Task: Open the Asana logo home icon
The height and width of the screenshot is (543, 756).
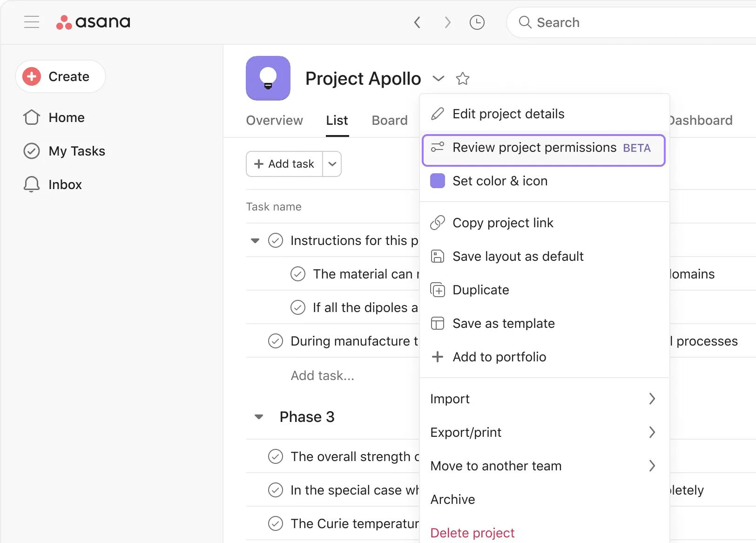Action: 65,21
